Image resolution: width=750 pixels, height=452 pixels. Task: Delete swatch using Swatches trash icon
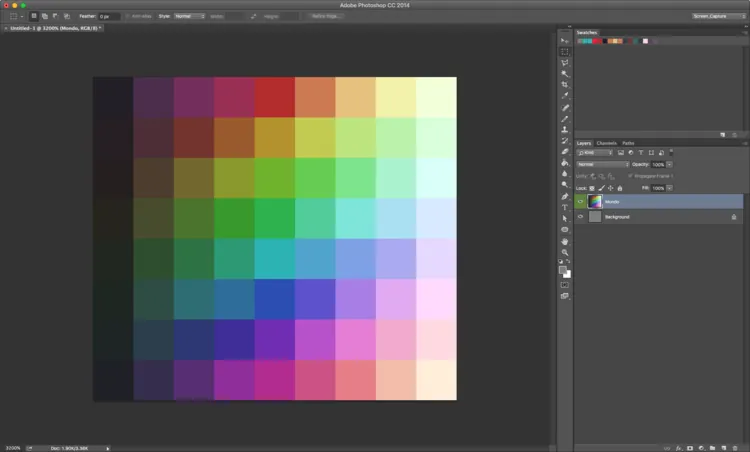pos(735,135)
